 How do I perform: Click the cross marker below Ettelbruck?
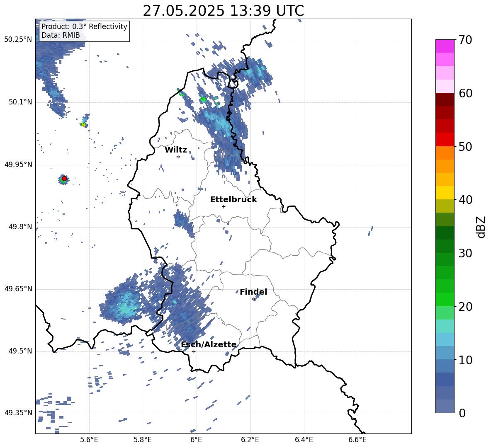224,206
